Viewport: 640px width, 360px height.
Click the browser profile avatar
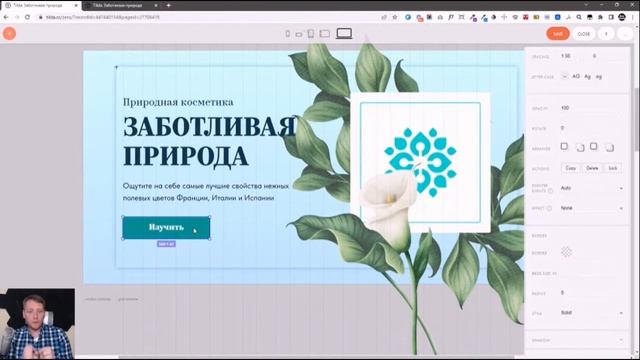click(x=622, y=17)
